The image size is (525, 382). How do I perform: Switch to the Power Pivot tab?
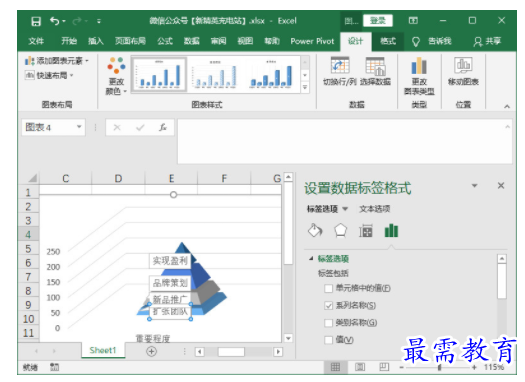[x=312, y=41]
